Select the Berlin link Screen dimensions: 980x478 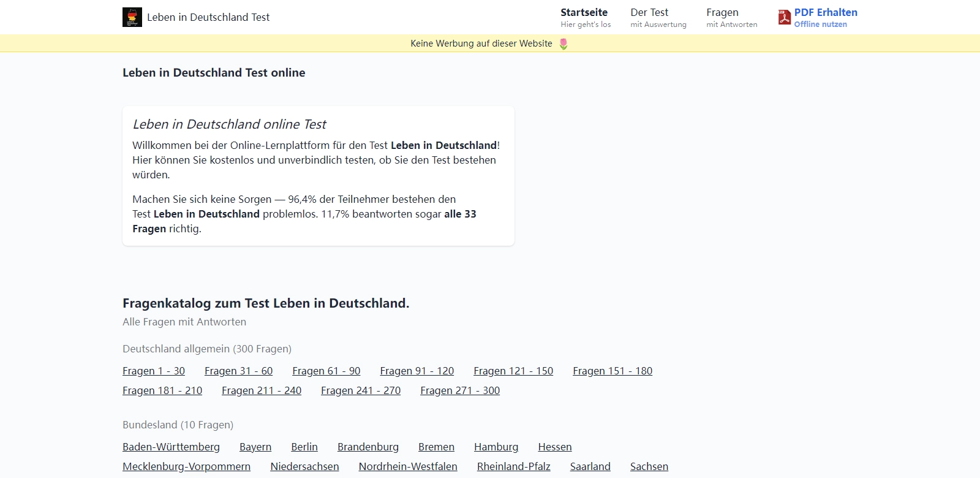304,447
